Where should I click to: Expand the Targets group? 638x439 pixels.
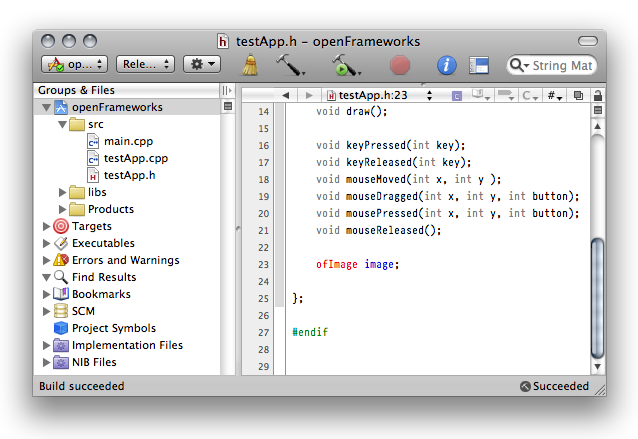point(46,226)
